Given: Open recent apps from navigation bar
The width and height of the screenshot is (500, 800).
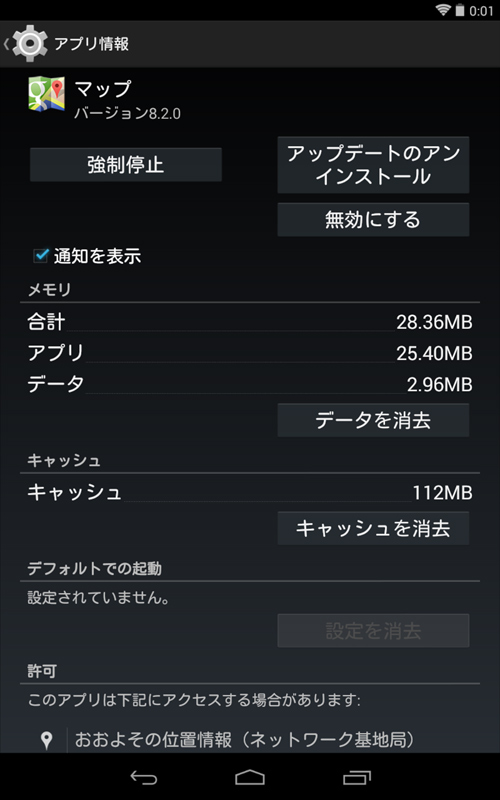Looking at the screenshot, I should (357, 777).
